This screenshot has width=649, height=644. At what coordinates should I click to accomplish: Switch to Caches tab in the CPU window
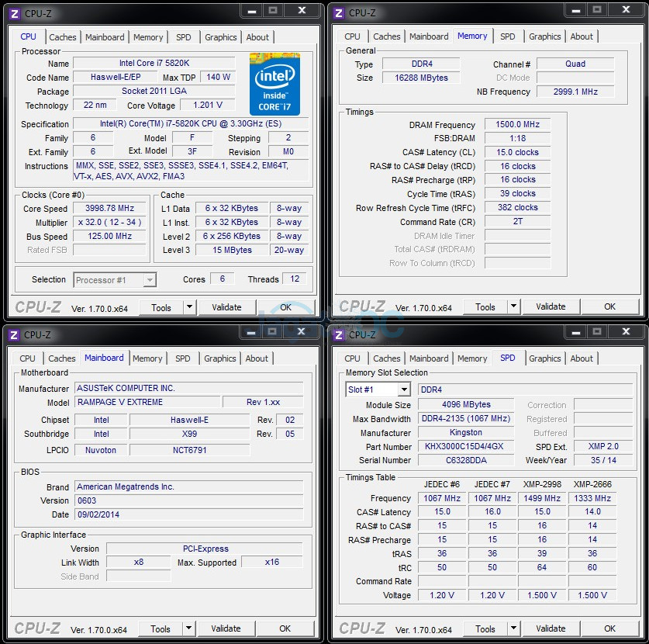click(x=63, y=37)
